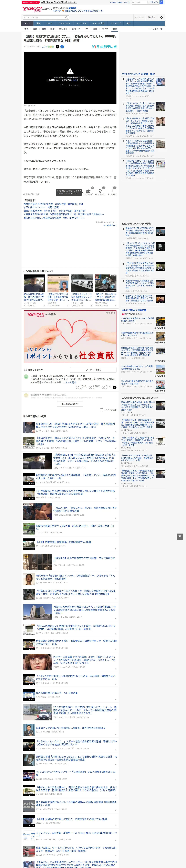186x868 pixels.
Task: Open the オリジナル tab
Action: pos(81,24)
